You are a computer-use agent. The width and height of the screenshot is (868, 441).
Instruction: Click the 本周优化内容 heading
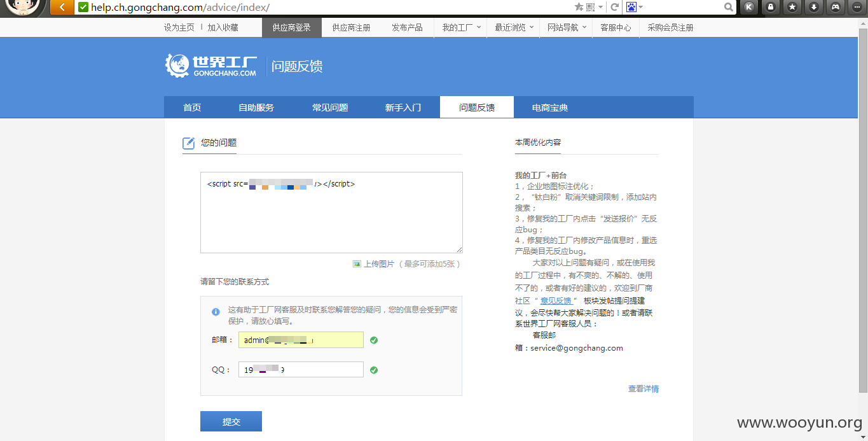pyautogui.click(x=538, y=143)
